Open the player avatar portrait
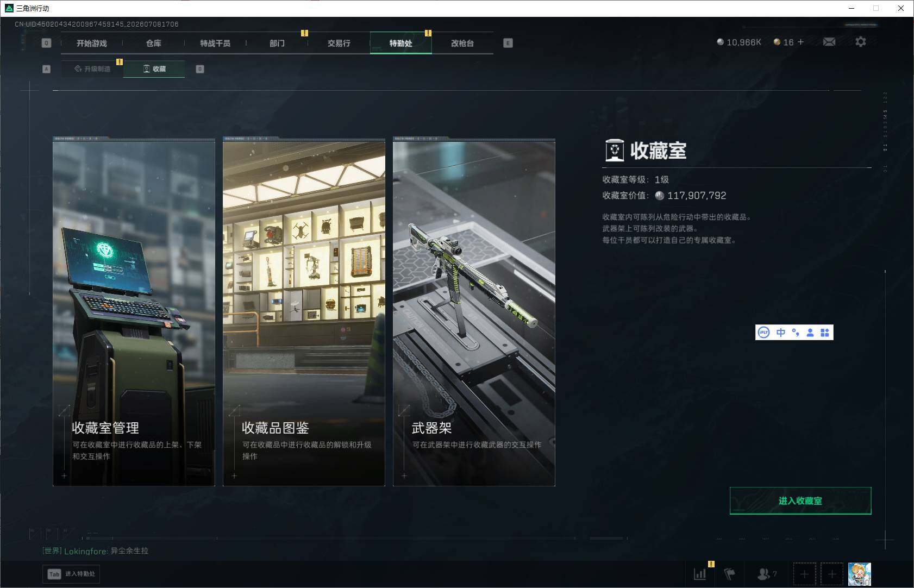 click(x=860, y=574)
